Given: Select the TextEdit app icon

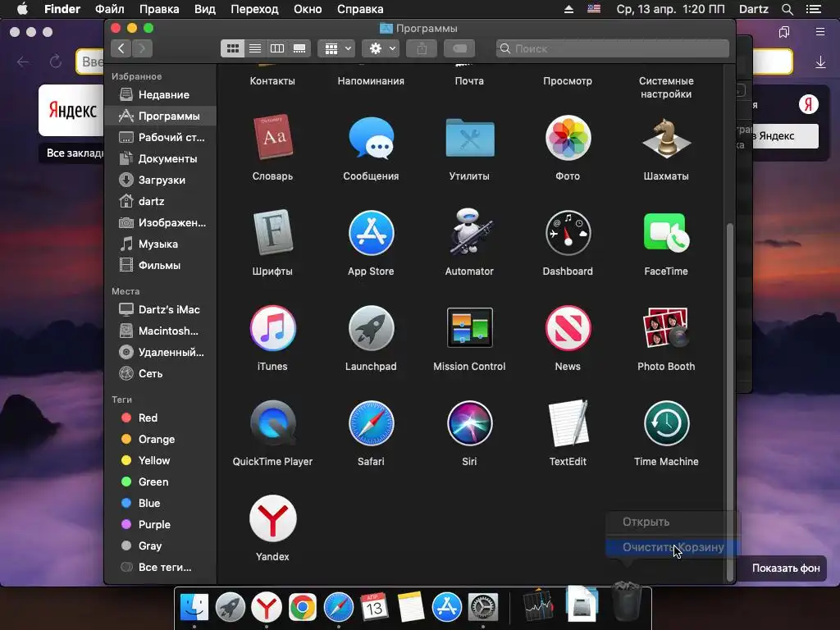Looking at the screenshot, I should (x=568, y=423).
